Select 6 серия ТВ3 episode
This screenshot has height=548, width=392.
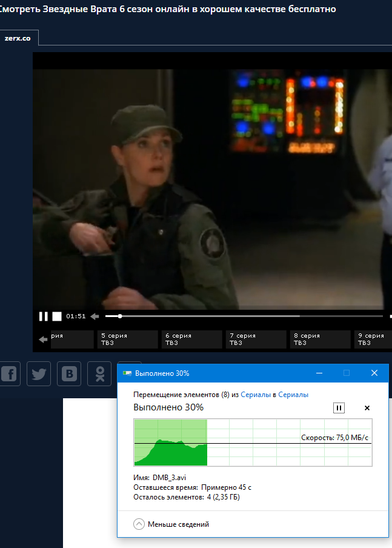click(192, 339)
